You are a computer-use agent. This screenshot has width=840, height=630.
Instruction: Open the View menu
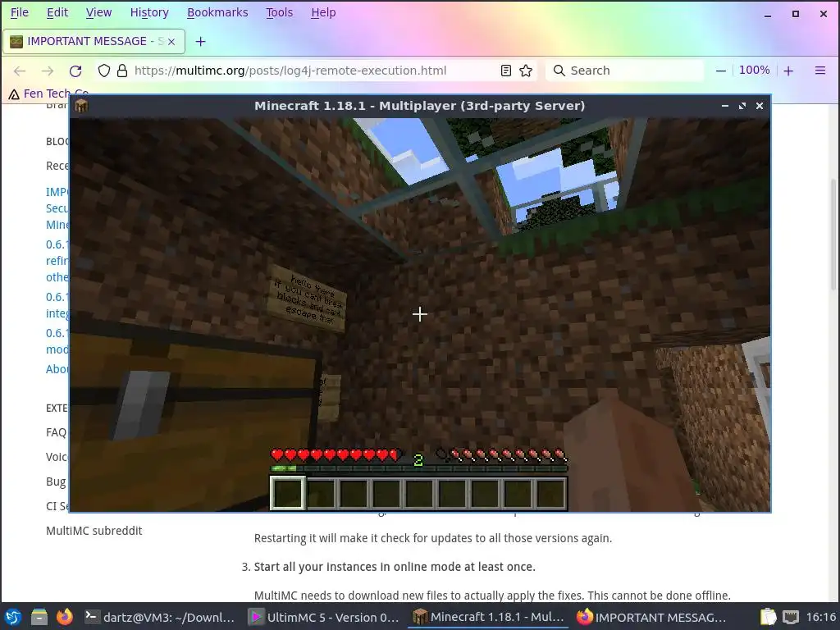(98, 12)
